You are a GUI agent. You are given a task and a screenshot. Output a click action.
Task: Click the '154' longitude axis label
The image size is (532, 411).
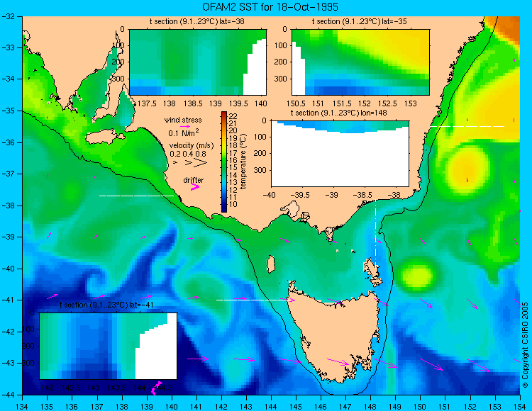pos(519,406)
